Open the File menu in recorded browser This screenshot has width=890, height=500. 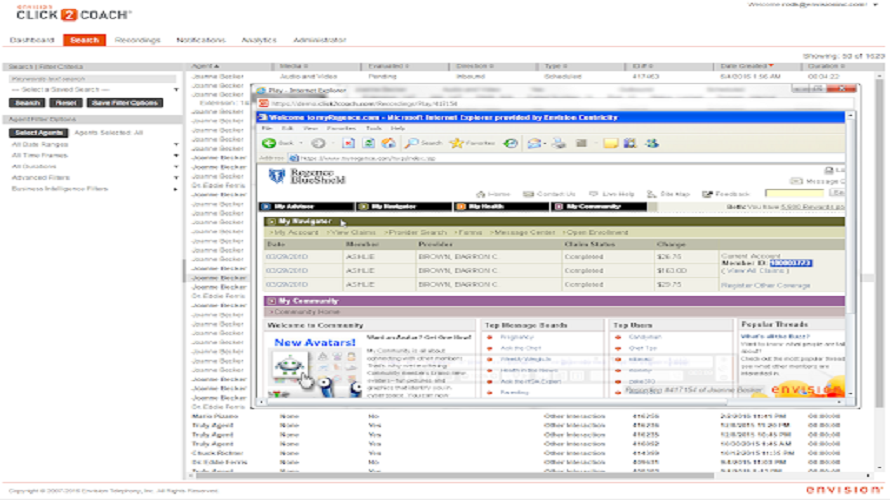(266, 129)
